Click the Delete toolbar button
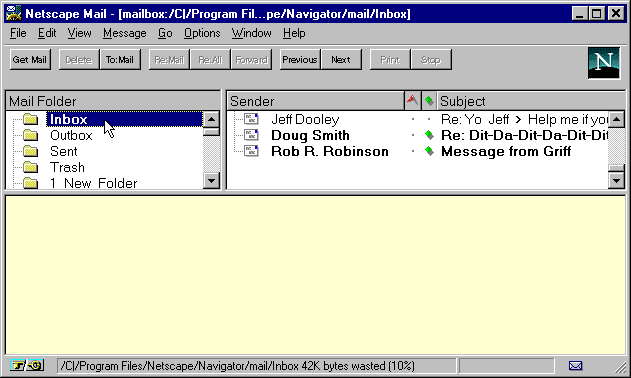The height and width of the screenshot is (378, 631). point(79,60)
